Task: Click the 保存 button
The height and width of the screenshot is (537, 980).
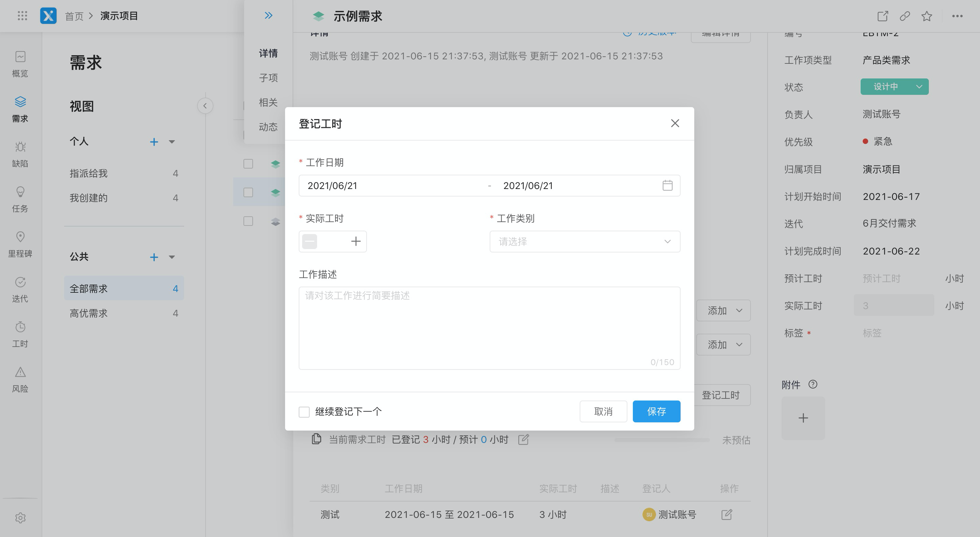Action: click(x=656, y=411)
